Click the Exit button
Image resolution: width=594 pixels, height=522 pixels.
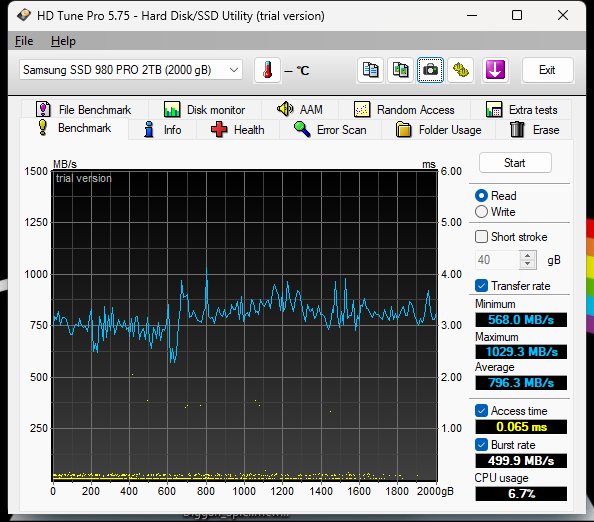point(547,70)
